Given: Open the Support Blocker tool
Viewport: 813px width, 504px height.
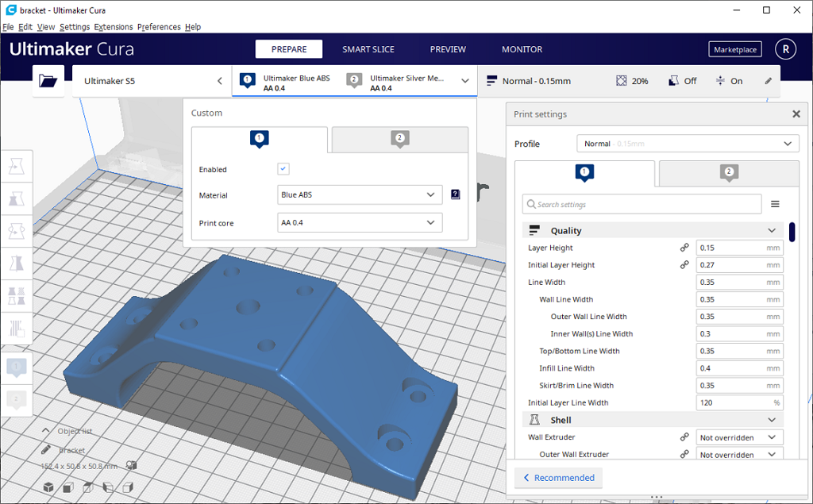Looking at the screenshot, I should [16, 328].
